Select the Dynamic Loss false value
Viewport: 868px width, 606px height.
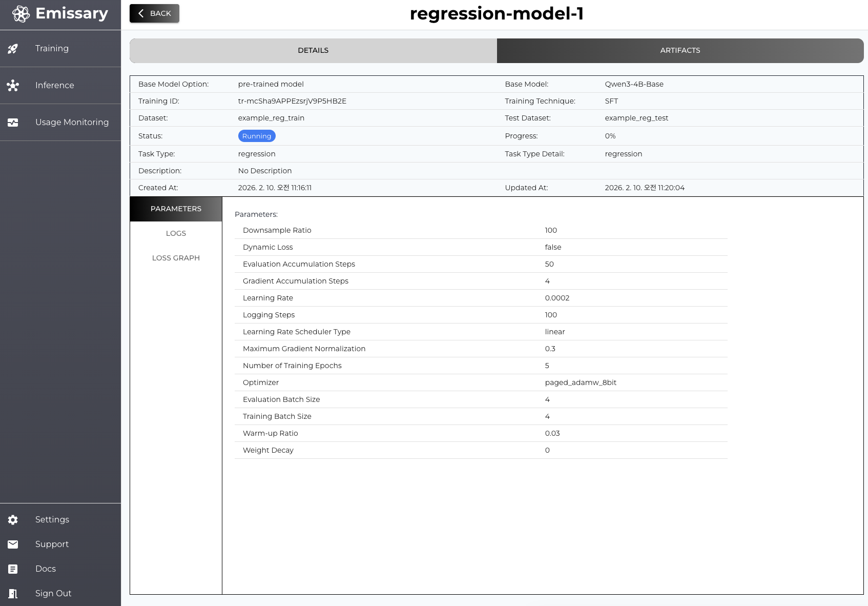pos(553,247)
